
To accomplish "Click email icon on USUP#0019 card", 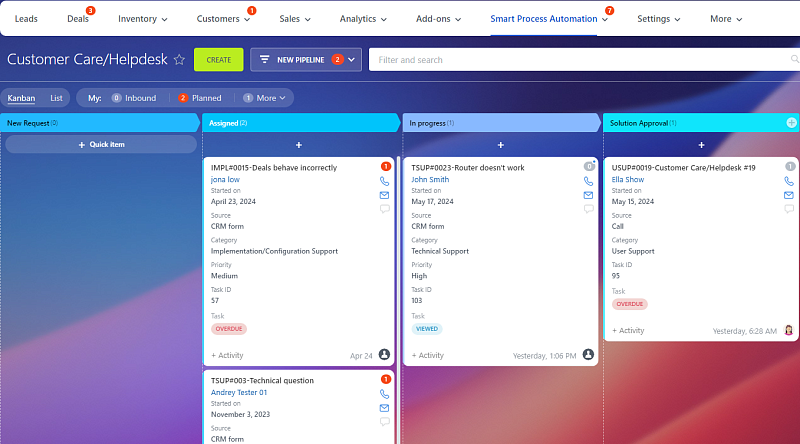I will coord(789,195).
